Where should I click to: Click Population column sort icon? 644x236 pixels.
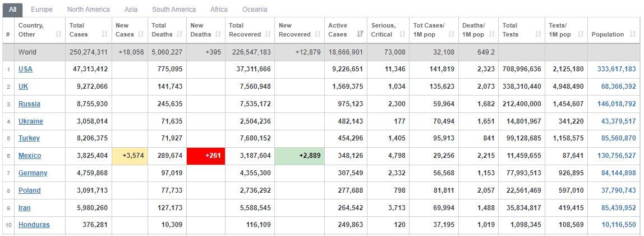coord(632,34)
